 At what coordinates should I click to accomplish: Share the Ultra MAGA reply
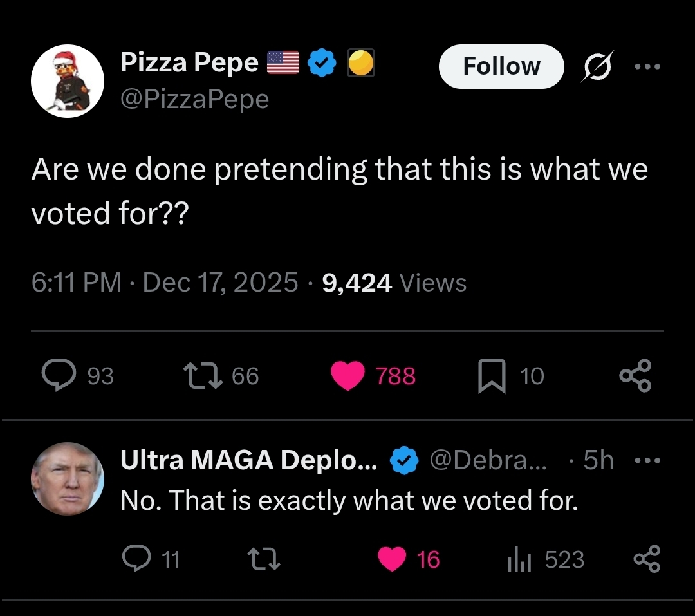[x=647, y=559]
